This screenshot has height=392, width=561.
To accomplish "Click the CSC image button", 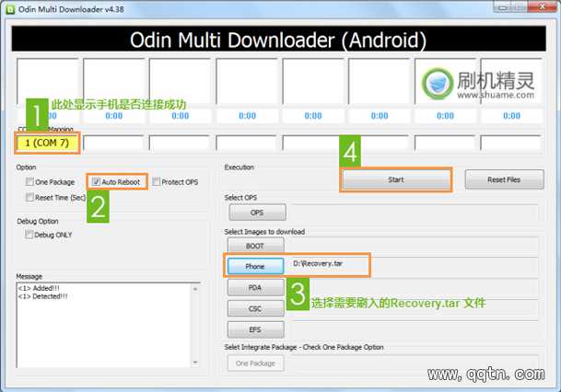I will pyautogui.click(x=255, y=308).
